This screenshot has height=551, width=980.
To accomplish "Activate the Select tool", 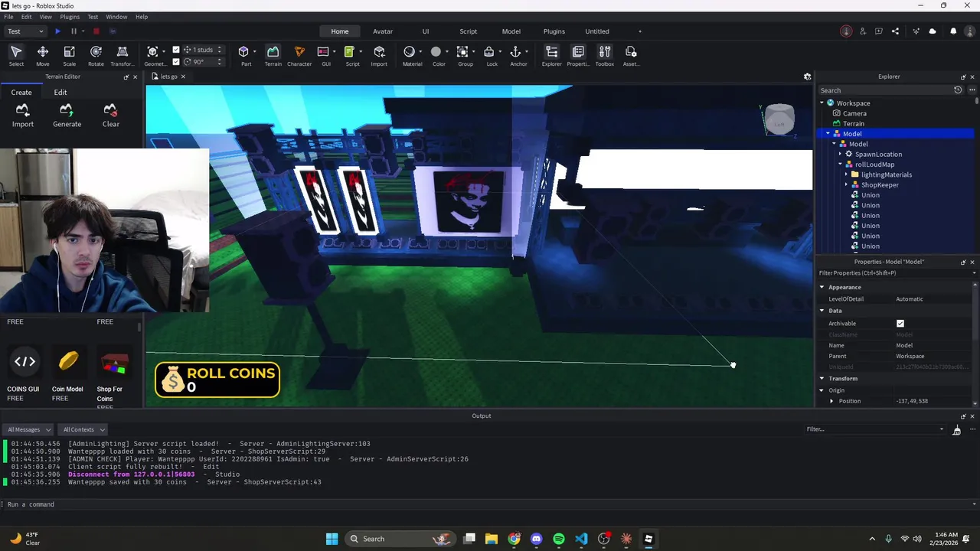I will pos(16,55).
